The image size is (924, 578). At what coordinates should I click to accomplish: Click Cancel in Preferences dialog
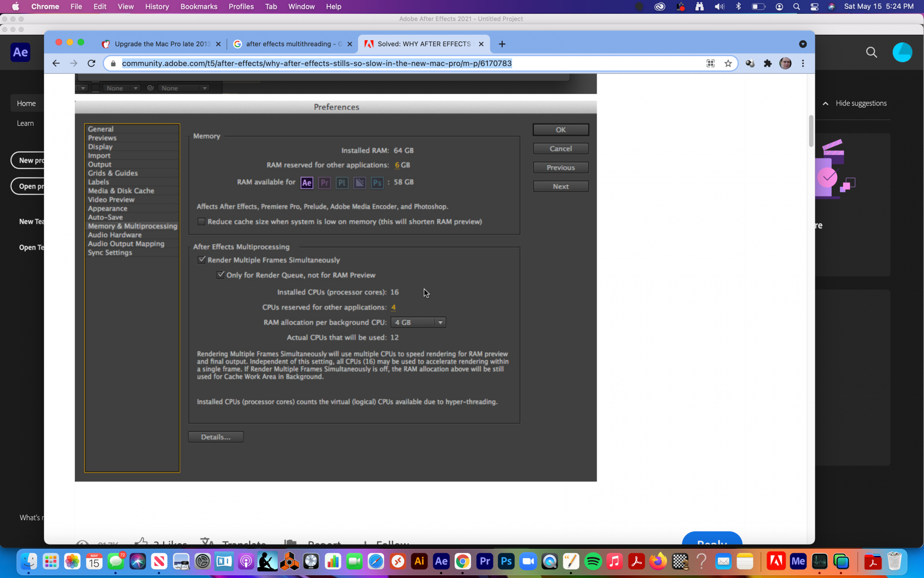560,148
